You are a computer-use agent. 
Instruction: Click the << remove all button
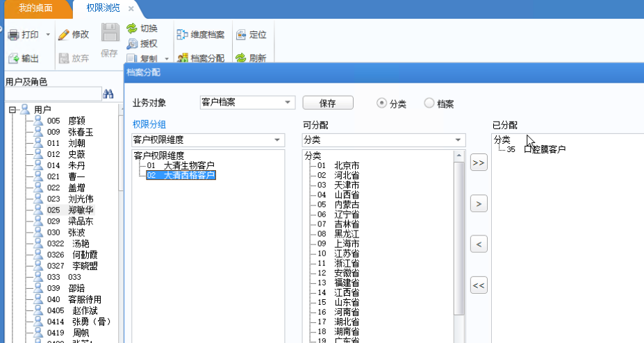[x=479, y=285]
